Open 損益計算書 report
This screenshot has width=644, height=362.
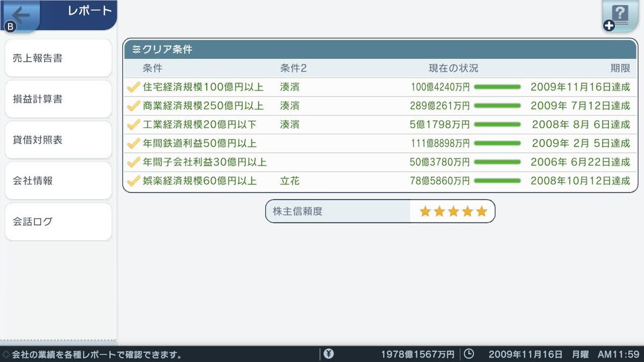[x=58, y=99]
